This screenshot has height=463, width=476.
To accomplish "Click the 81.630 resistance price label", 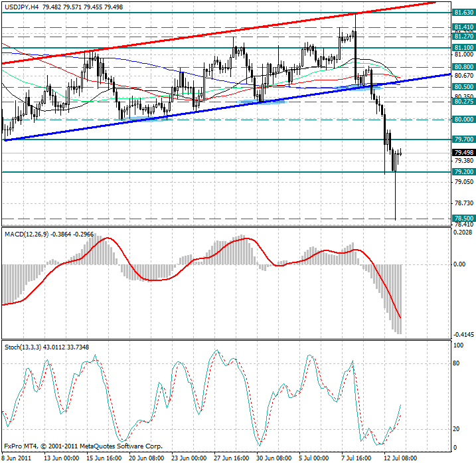I will pyautogui.click(x=463, y=13).
